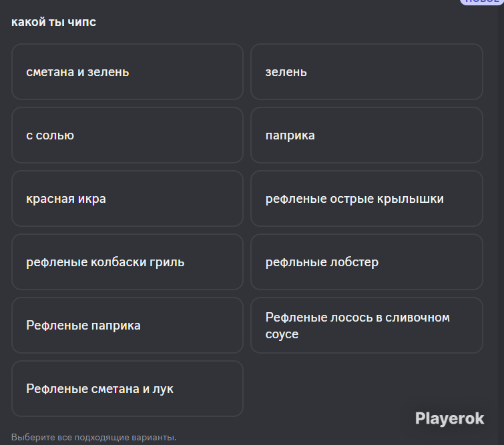Choose the 'зелень' answer box
The image size is (504, 445).
pyautogui.click(x=366, y=71)
